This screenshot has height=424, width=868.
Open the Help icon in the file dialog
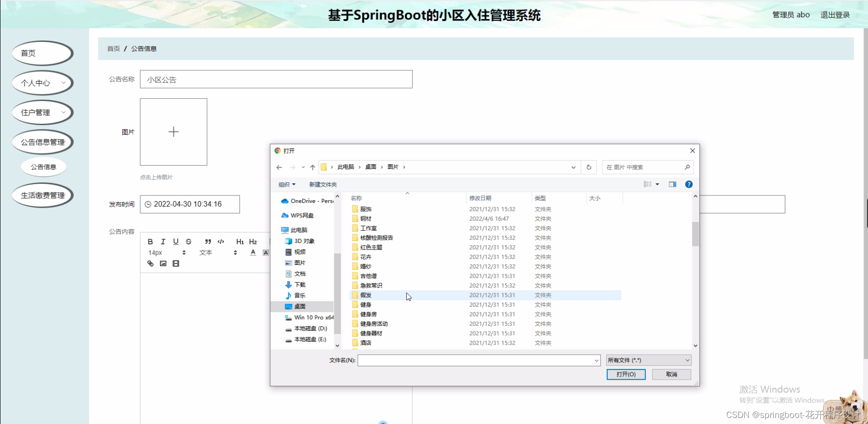(x=689, y=184)
